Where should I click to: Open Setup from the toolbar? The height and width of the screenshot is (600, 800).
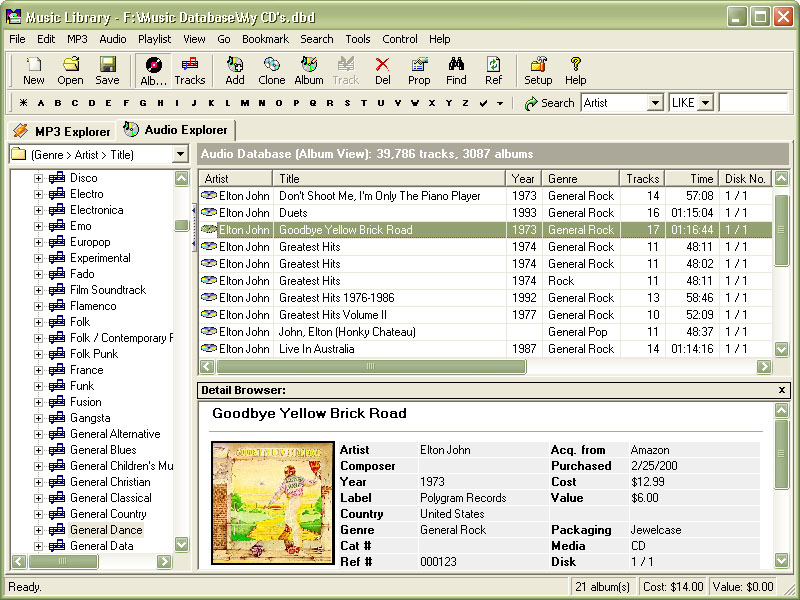click(x=538, y=70)
